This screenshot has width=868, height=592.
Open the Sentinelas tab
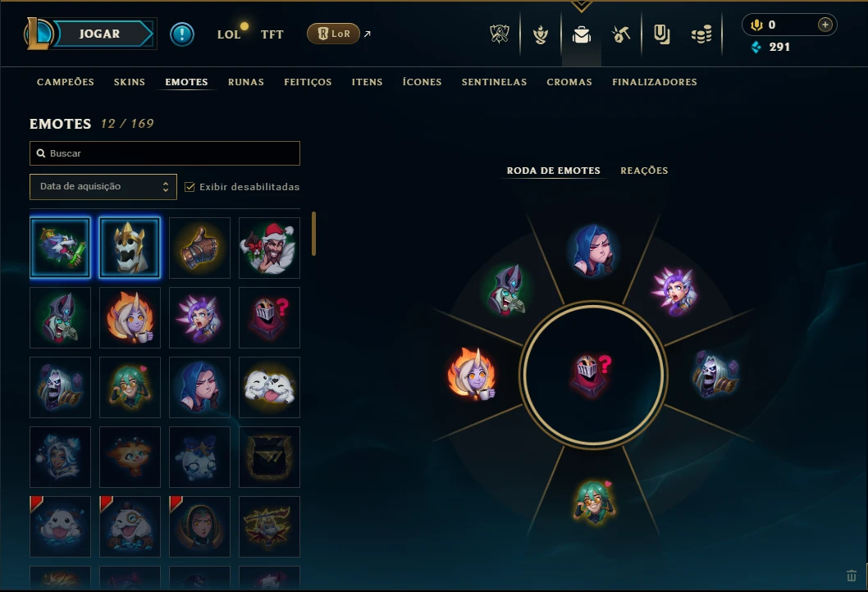tap(494, 82)
